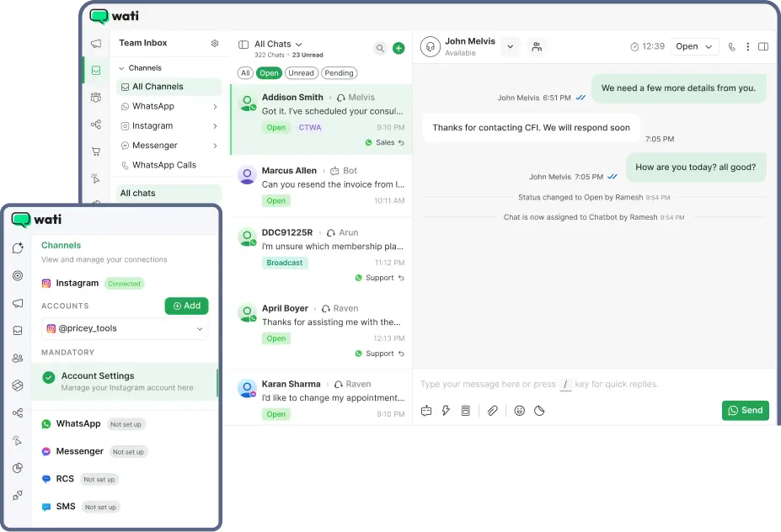781x532 pixels.
Task: Select WhatsApp channel marked Not set up
Action: point(94,424)
